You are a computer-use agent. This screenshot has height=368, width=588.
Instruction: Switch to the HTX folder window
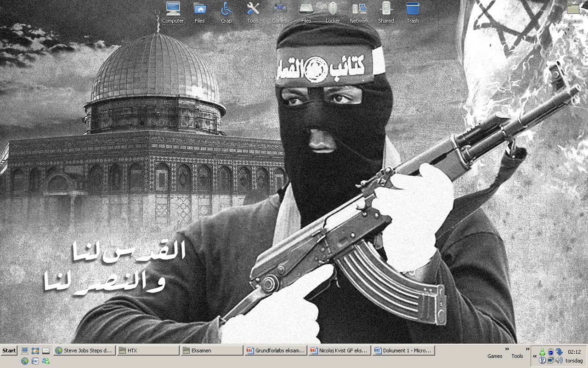pos(148,351)
